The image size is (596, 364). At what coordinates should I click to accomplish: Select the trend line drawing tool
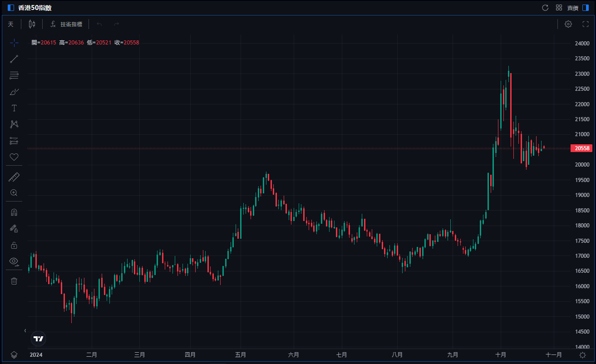tap(14, 59)
